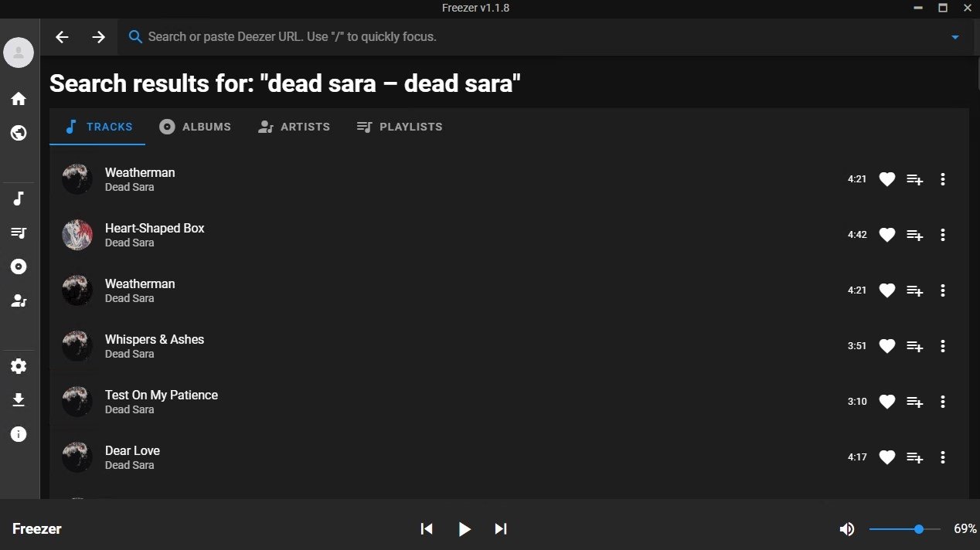Image resolution: width=980 pixels, height=550 pixels.
Task: Switch to the Playlists tab
Action: tap(400, 127)
